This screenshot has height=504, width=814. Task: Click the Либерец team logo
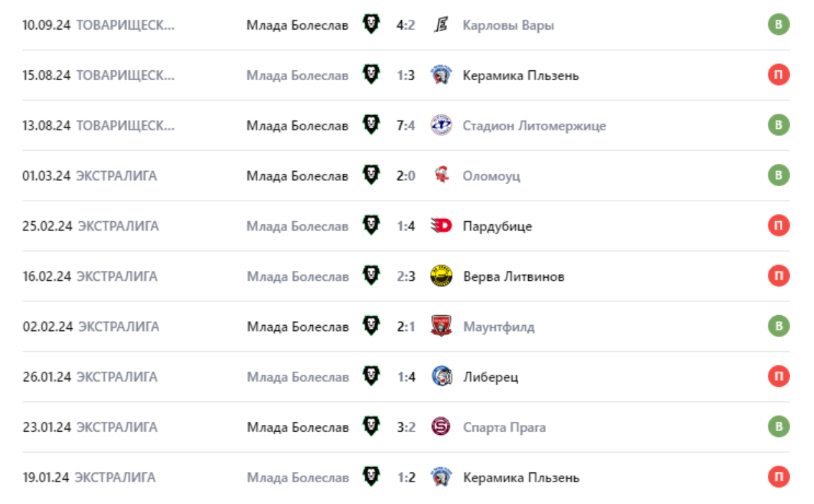pos(441,376)
